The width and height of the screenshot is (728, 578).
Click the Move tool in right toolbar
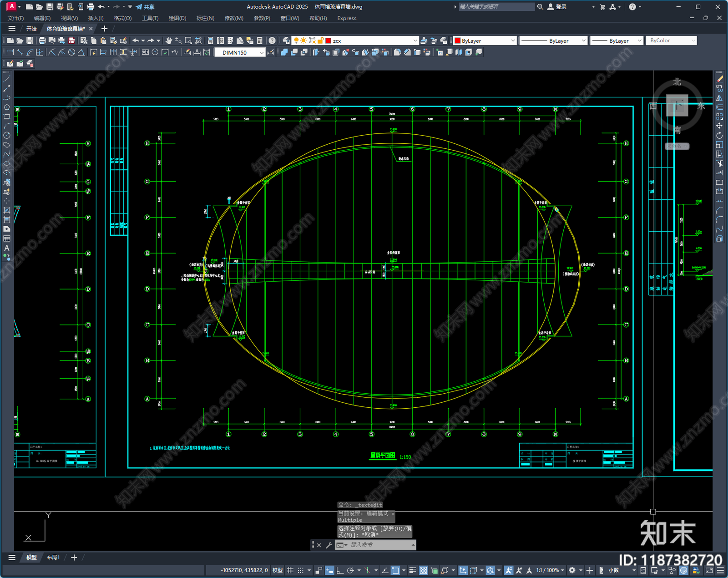click(719, 126)
